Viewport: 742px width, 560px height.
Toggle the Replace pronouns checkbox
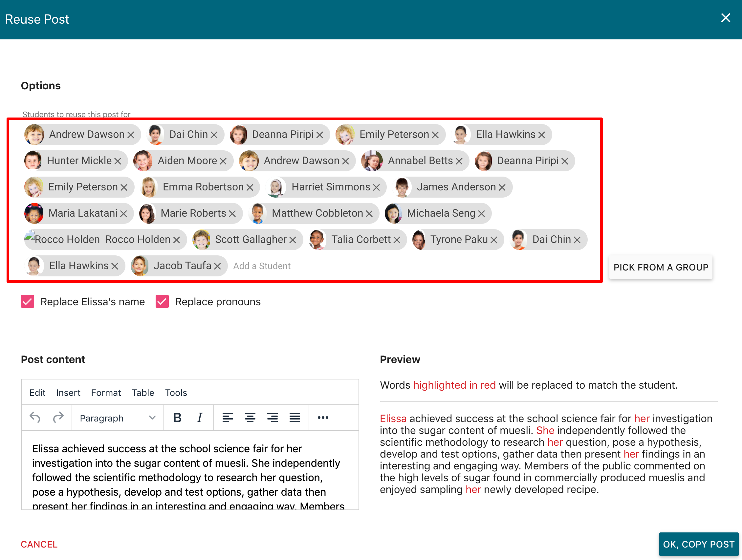coord(162,301)
